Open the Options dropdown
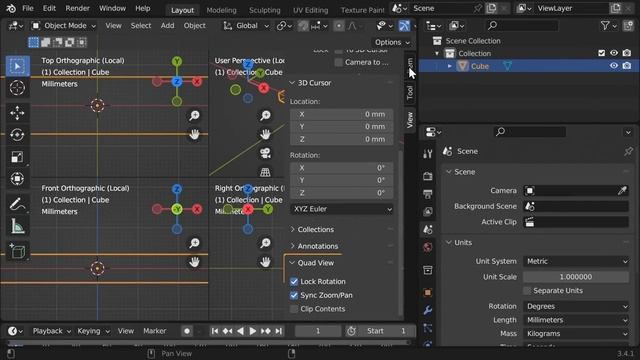640x360 pixels. 392,42
